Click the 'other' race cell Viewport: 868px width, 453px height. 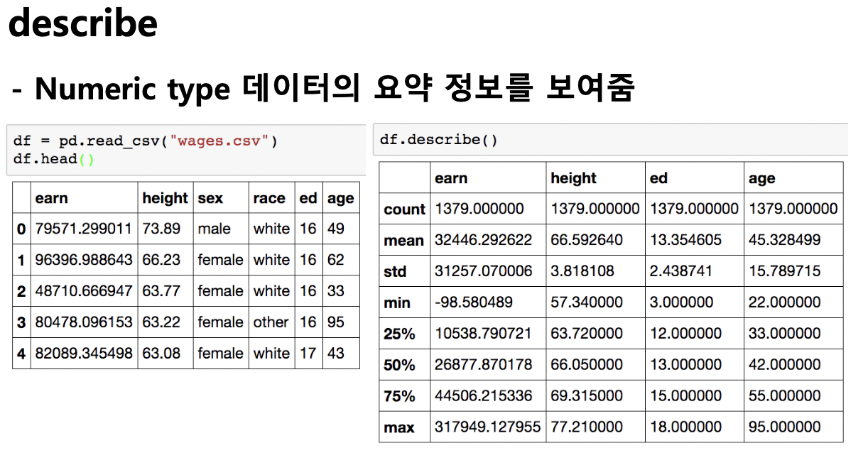coord(271,322)
